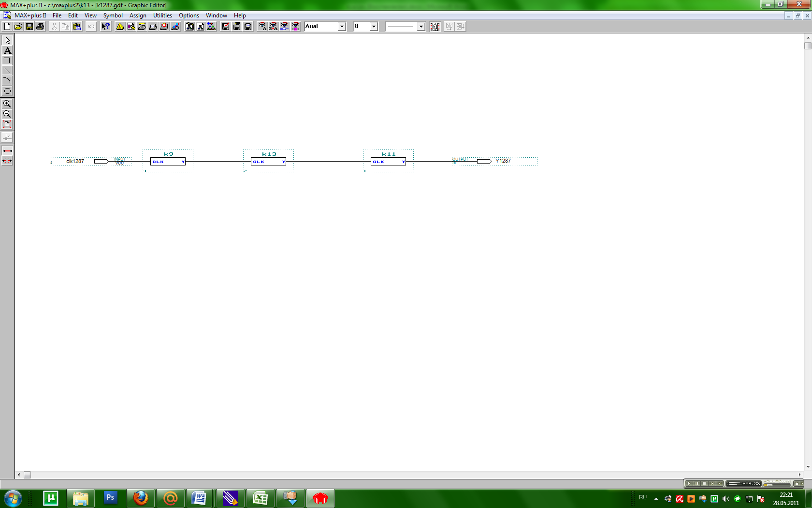Select the k13 symbol block
Screen dimensions: 812x508
[x=268, y=162]
